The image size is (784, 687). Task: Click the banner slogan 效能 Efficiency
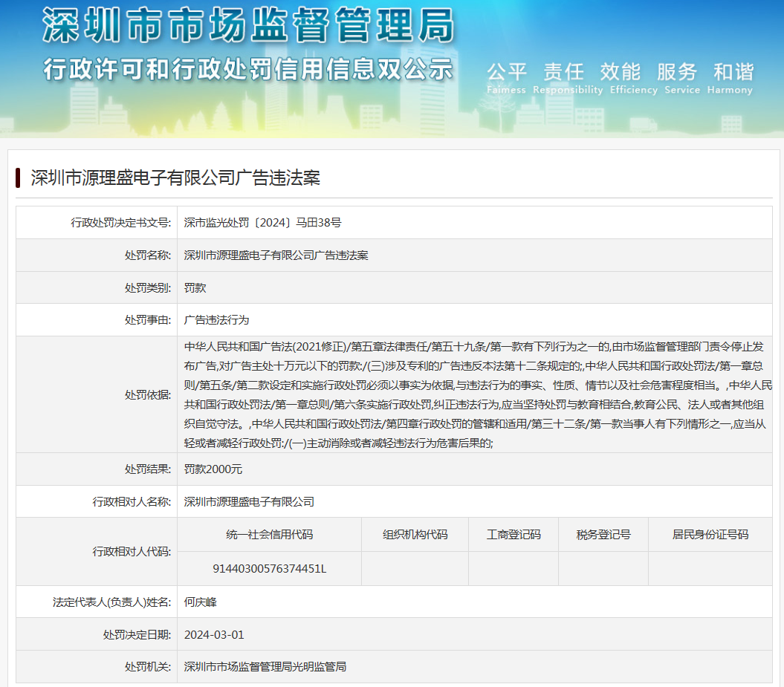[x=633, y=79]
